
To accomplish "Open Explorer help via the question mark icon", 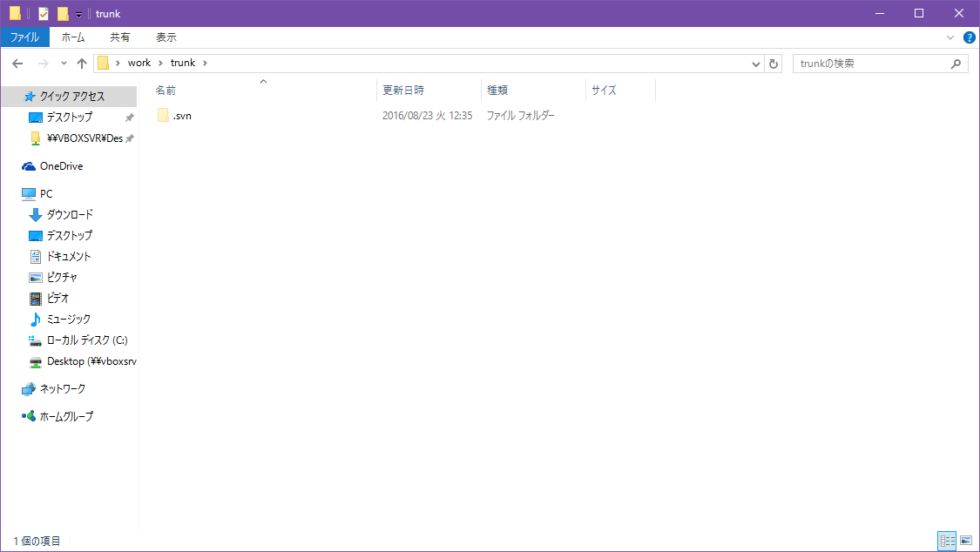I will (970, 37).
